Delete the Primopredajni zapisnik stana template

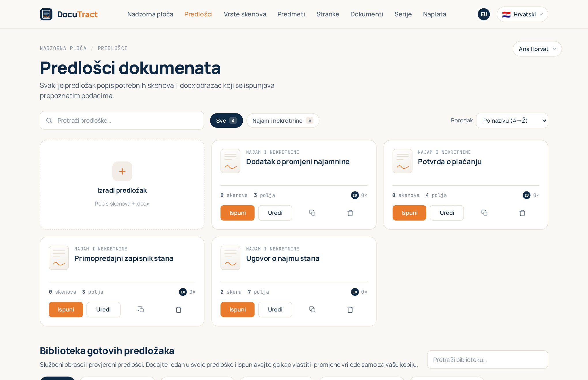coord(178,309)
